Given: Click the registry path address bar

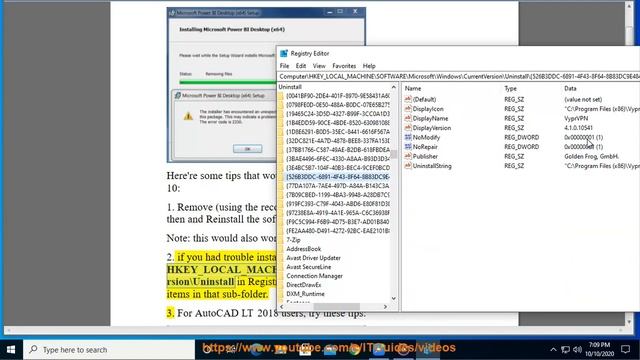Looking at the screenshot, I should point(459,76).
